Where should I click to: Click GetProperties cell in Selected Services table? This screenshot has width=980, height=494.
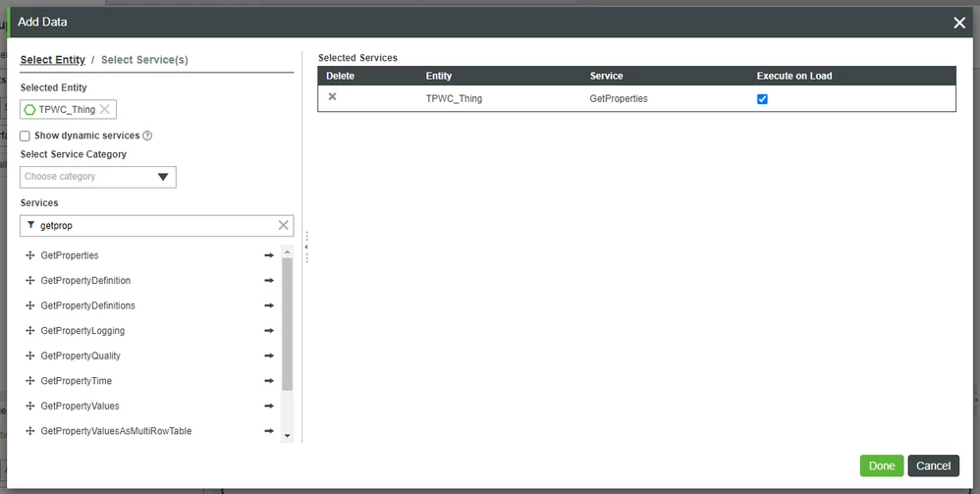pos(619,99)
